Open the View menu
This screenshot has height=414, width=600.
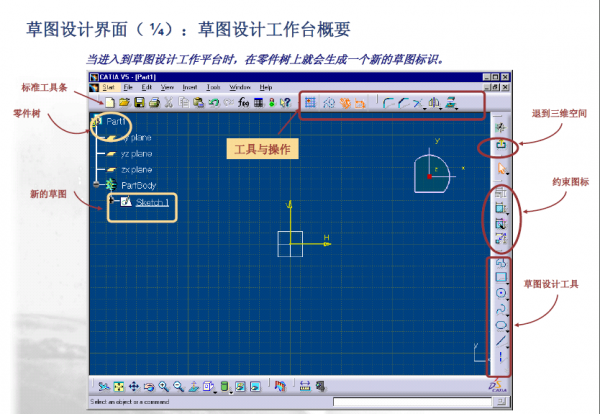tap(167, 87)
